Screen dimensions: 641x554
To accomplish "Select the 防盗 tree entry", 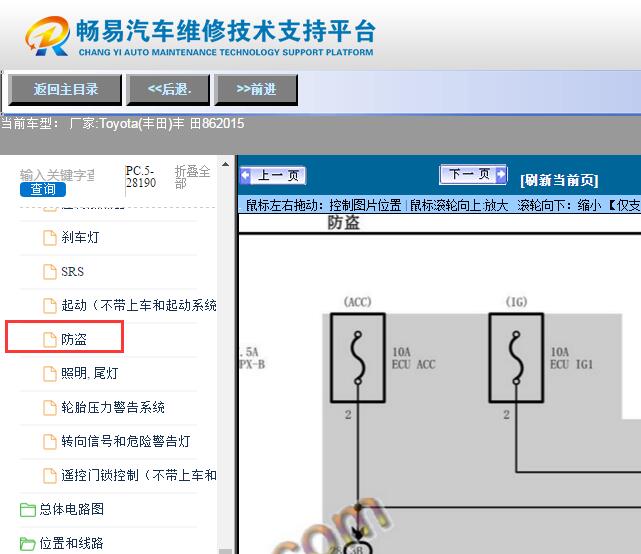I will point(74,339).
